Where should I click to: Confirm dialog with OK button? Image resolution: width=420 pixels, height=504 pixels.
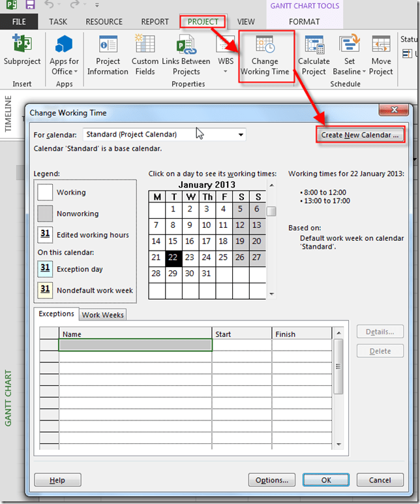pyautogui.click(x=326, y=480)
